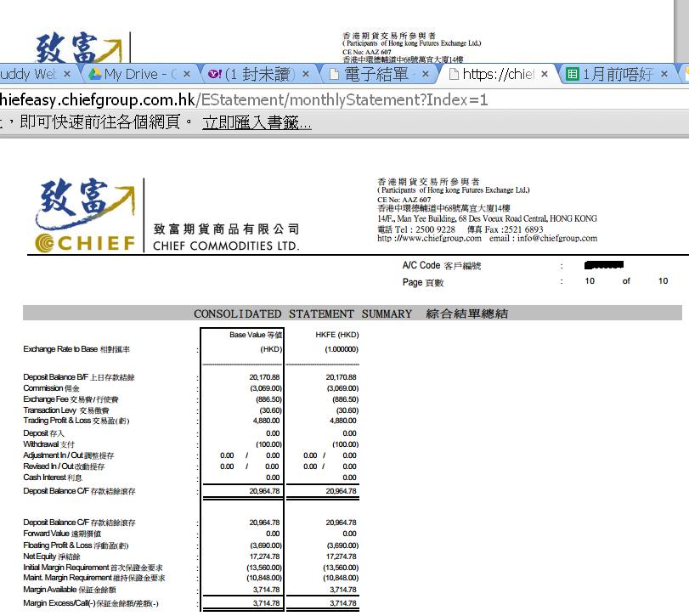Click the Trading Profit & Loss label

(x=76, y=421)
